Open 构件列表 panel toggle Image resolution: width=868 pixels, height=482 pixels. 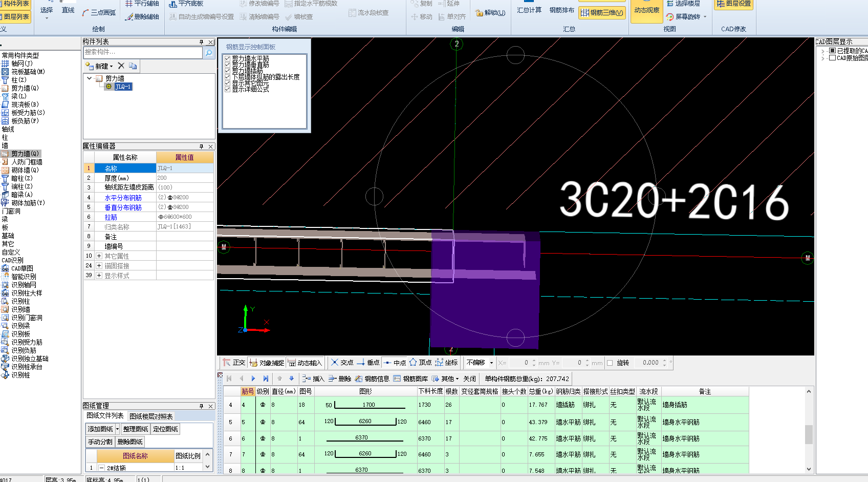coord(15,4)
